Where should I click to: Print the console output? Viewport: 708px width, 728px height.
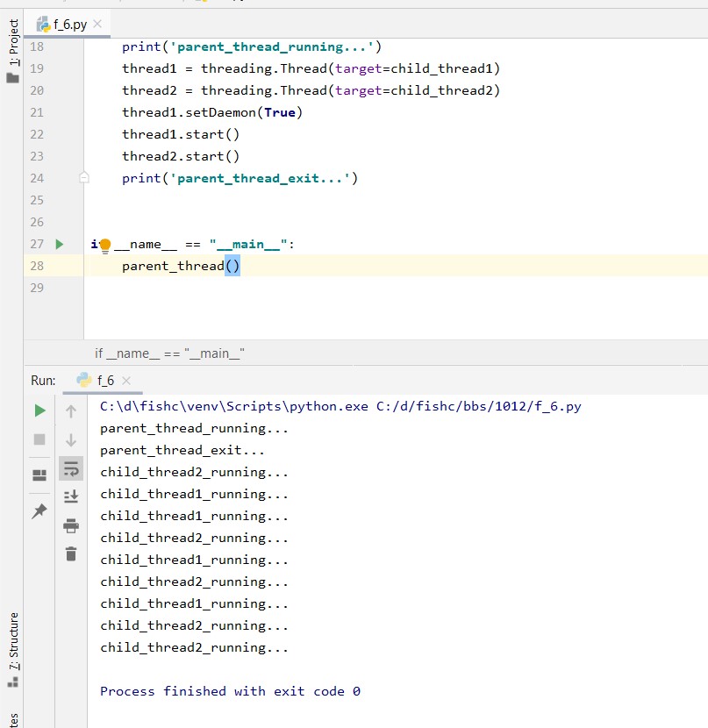[71, 525]
